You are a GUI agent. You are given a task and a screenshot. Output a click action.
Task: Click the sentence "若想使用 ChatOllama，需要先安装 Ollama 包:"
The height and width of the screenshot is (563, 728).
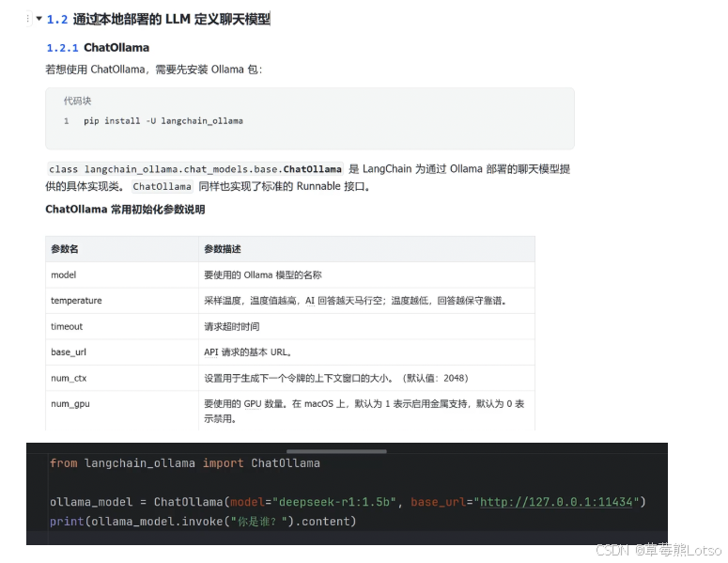click(x=154, y=70)
